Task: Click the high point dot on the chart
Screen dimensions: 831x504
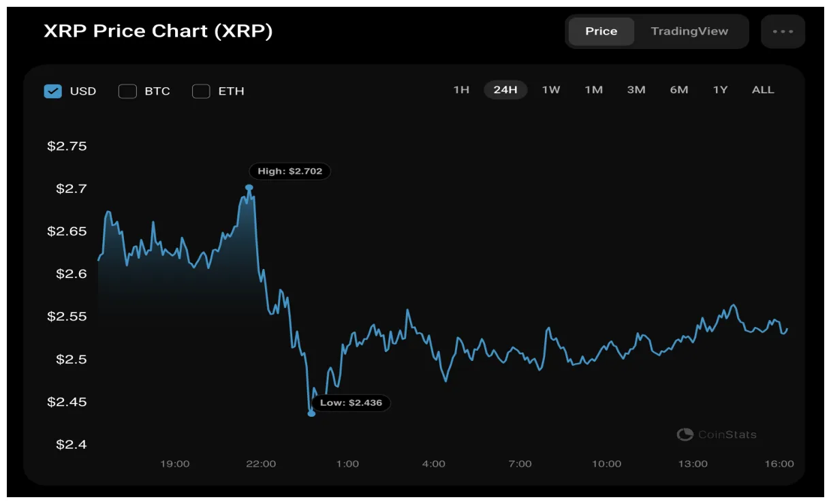Action: (x=249, y=187)
